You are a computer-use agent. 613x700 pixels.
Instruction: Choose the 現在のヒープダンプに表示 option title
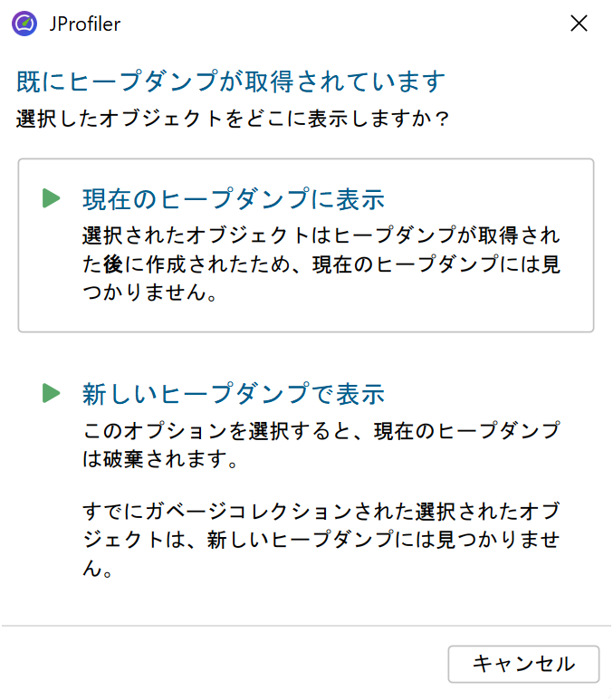pyautogui.click(x=234, y=199)
